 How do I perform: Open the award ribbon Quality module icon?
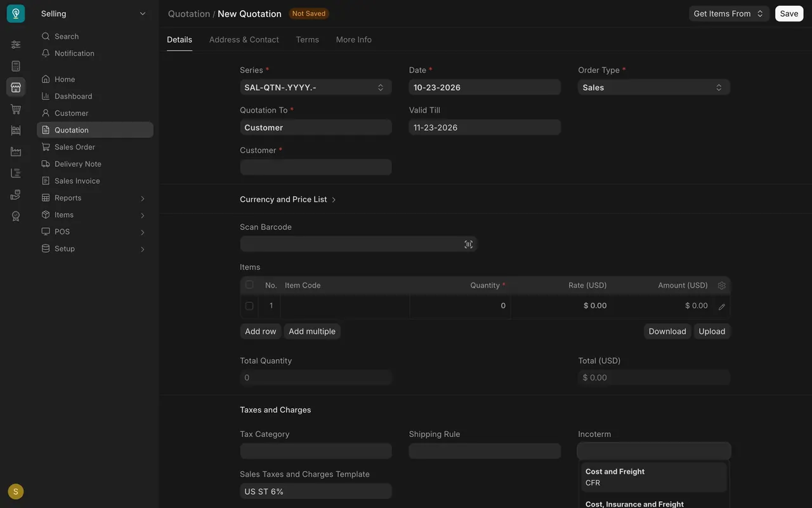pos(16,216)
